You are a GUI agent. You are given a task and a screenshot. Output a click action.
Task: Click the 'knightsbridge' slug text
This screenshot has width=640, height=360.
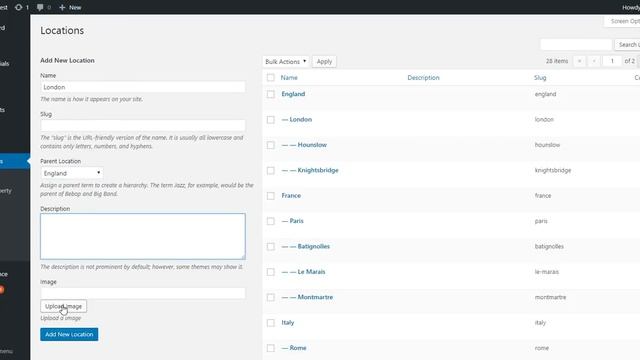pyautogui.click(x=553, y=170)
